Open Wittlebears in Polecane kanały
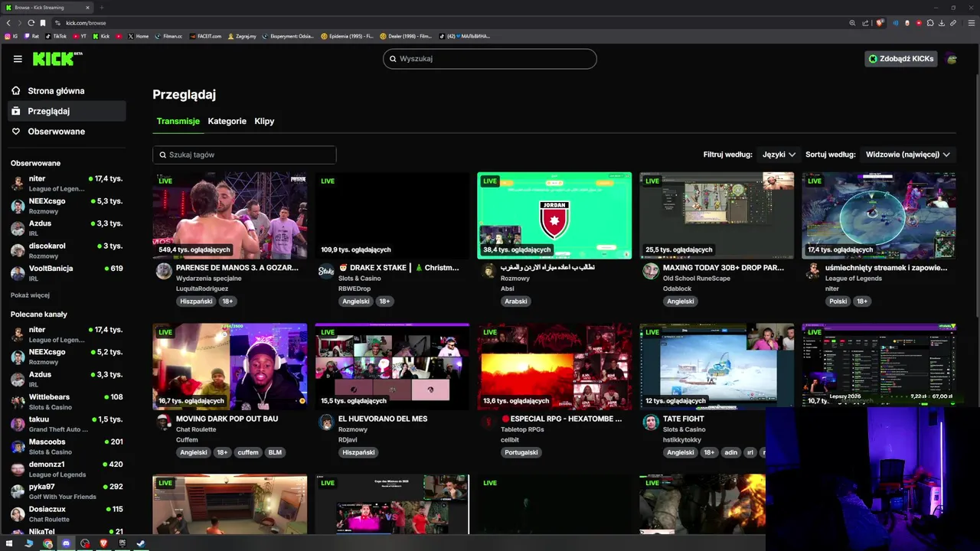 67,402
